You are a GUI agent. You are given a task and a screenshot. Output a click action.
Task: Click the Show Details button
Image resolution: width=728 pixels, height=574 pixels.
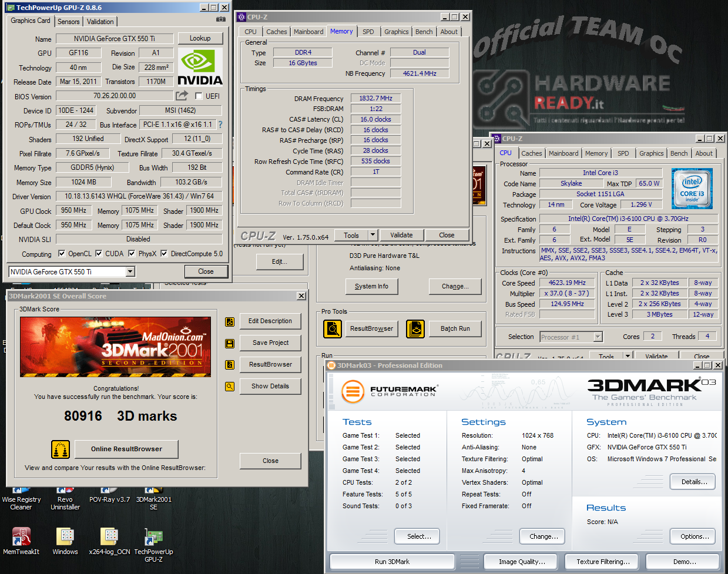pos(270,387)
